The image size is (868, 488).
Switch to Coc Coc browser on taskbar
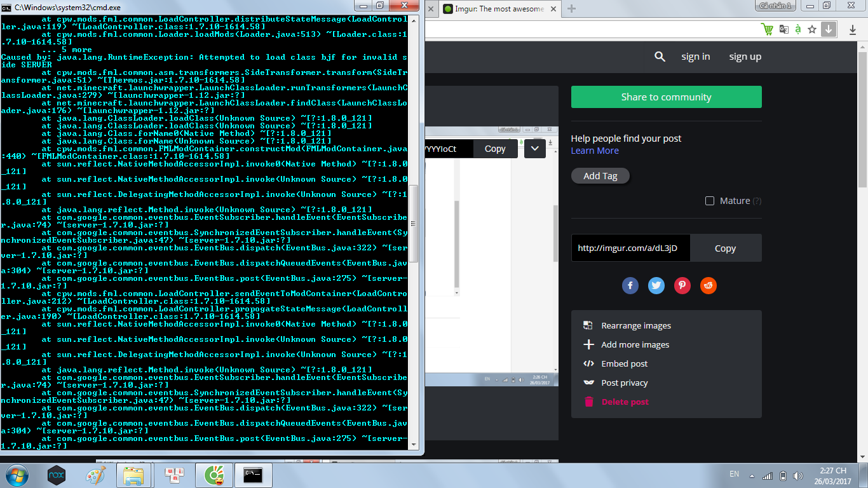tap(214, 475)
